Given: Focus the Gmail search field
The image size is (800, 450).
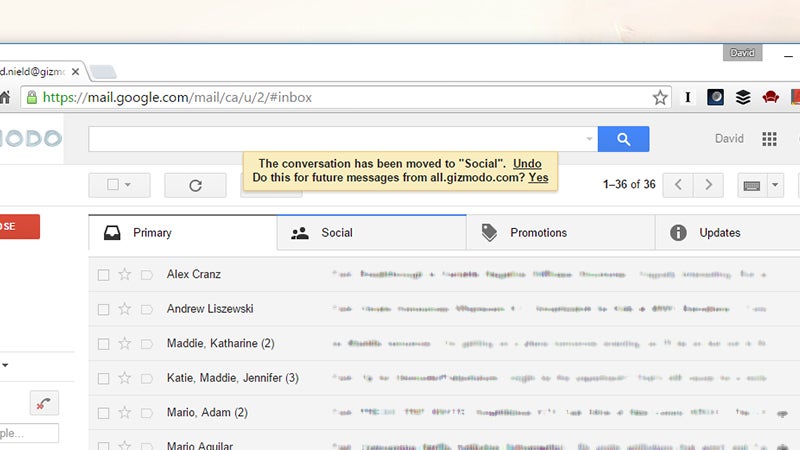Looking at the screenshot, I should (337, 139).
